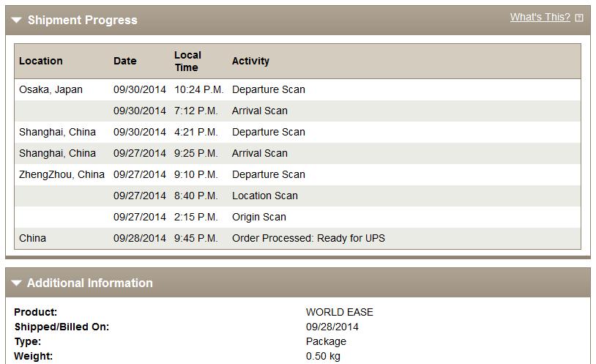The width and height of the screenshot is (596, 364).
Task: Select the ZhengZhou, China Departure Scan row
Action: point(297,174)
